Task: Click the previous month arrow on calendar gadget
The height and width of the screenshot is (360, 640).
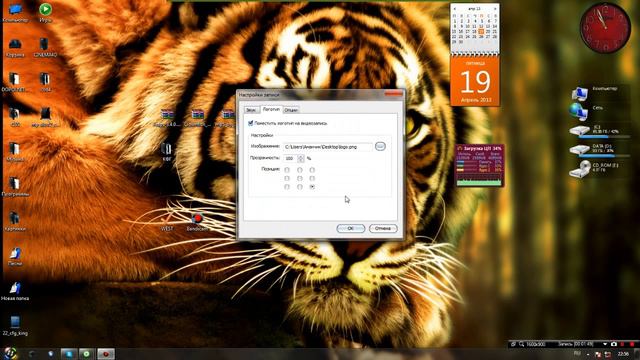Action: [455, 9]
